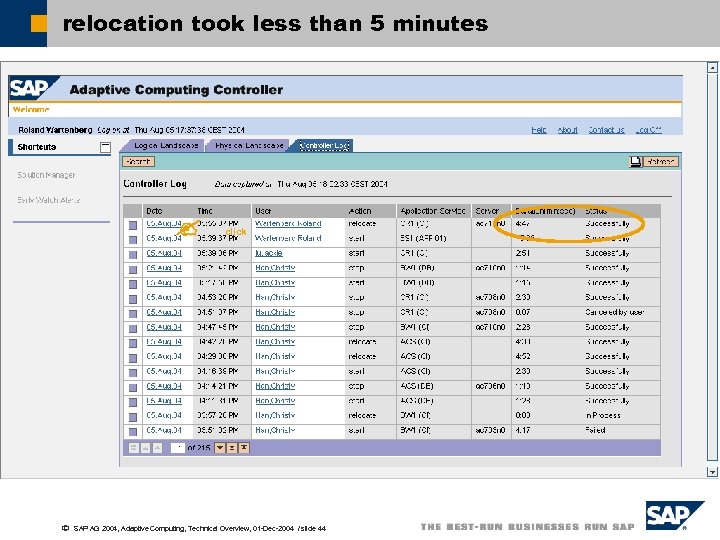Click the page number field in pager
720x540 pixels.
[x=177, y=448]
